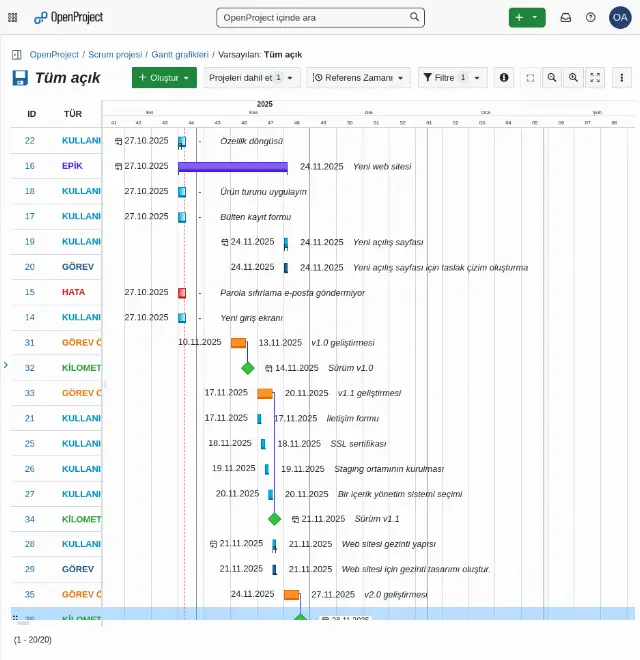Sort by the TÜR column header
The height and width of the screenshot is (660, 640).
73,114
